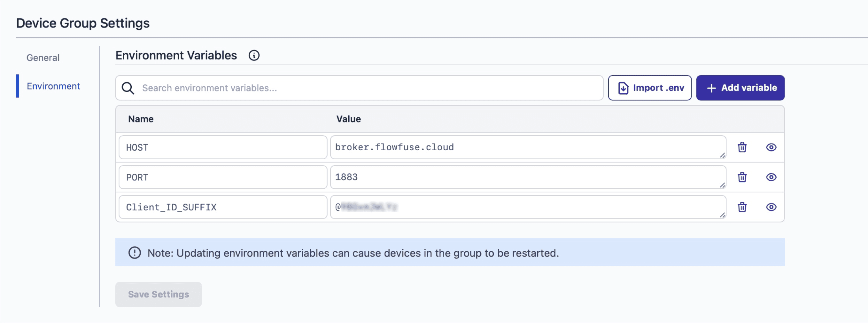Delete the PORT environment variable

[742, 177]
